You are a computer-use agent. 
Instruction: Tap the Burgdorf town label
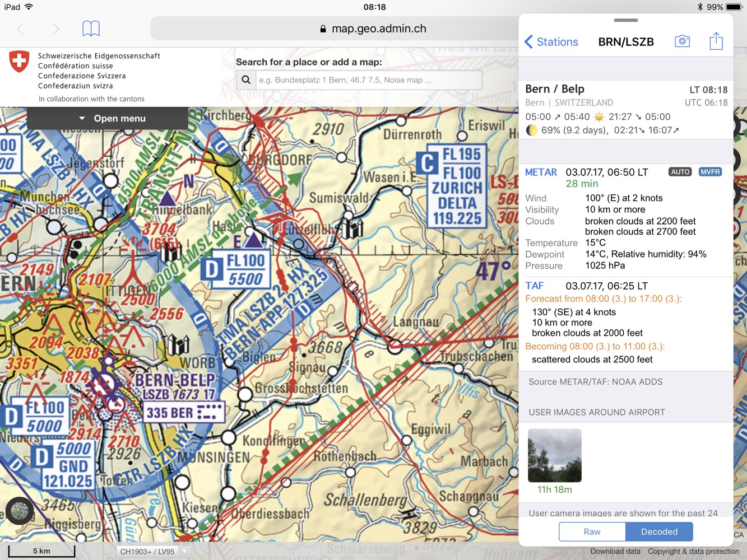click(x=280, y=160)
